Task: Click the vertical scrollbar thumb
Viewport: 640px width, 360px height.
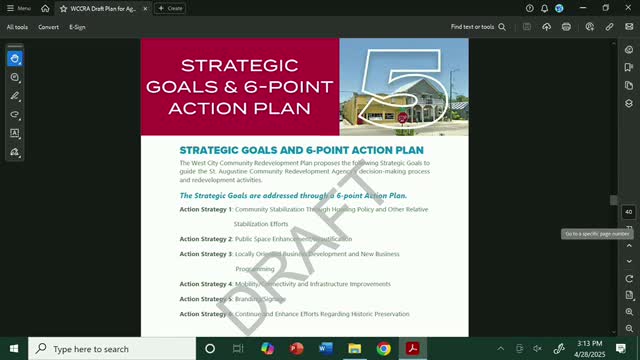Action: pos(613,200)
